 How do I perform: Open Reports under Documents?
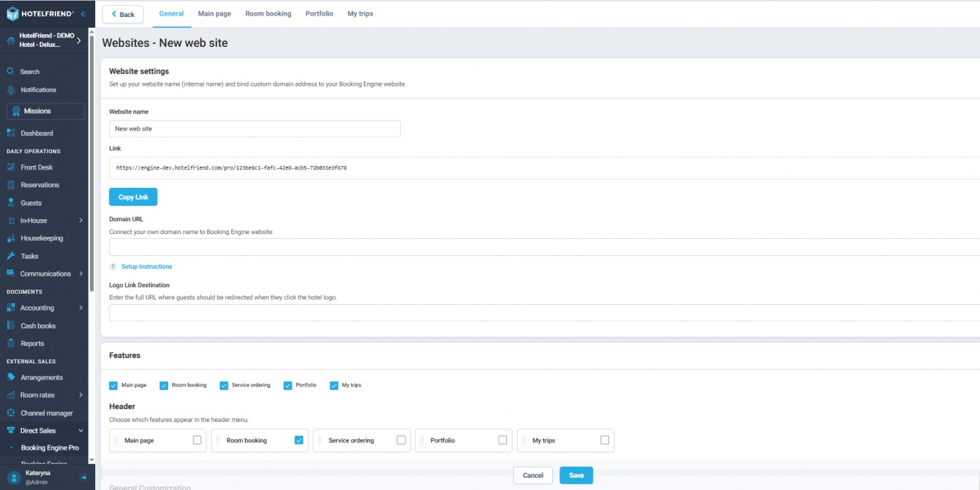pyautogui.click(x=32, y=343)
